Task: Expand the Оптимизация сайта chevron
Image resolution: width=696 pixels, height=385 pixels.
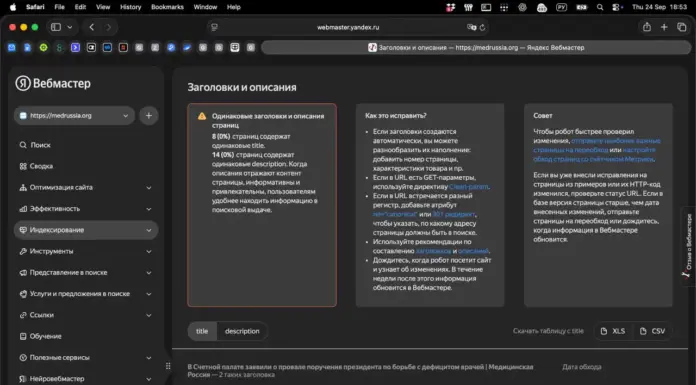Action: coord(149,188)
